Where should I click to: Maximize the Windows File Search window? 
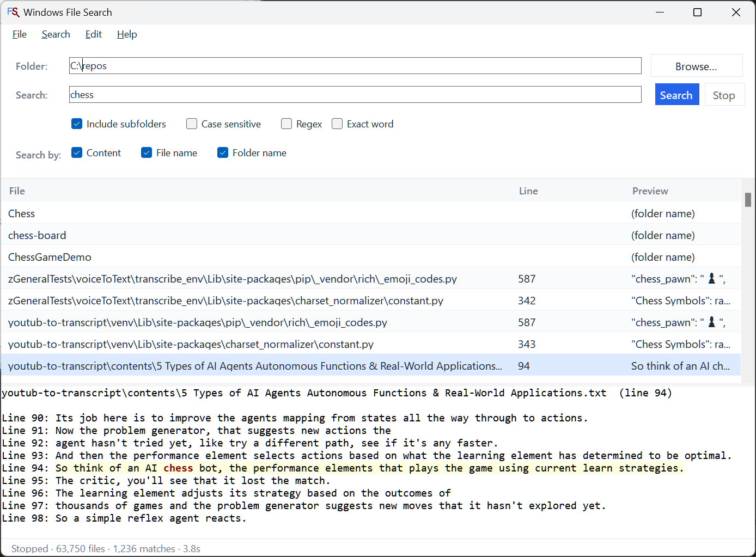(x=697, y=12)
